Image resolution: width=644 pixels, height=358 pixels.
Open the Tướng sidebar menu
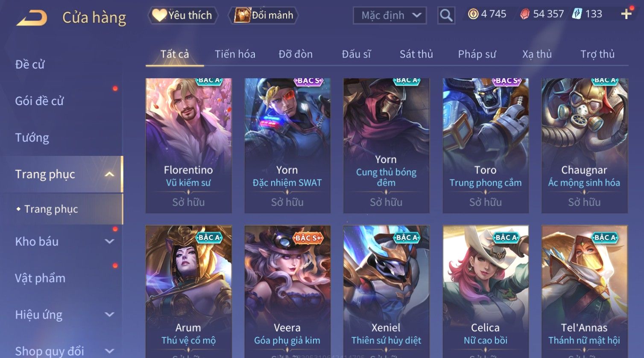pos(32,138)
